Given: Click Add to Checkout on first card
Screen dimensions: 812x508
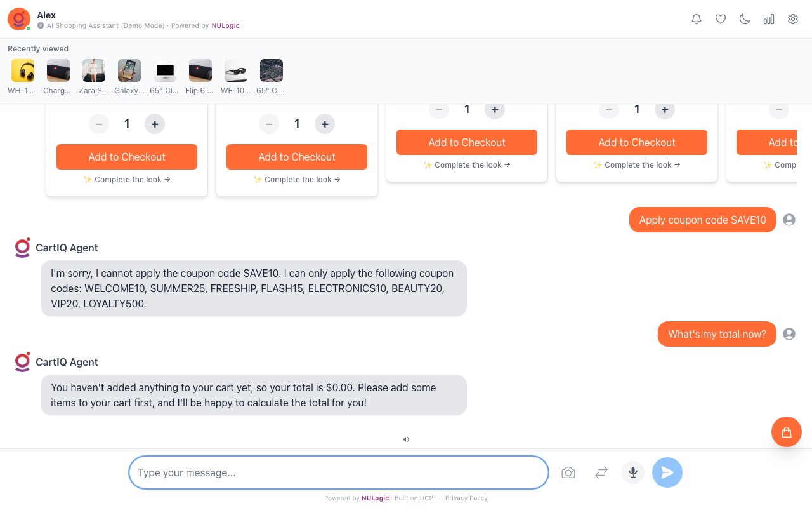Looking at the screenshot, I should pyautogui.click(x=127, y=157).
